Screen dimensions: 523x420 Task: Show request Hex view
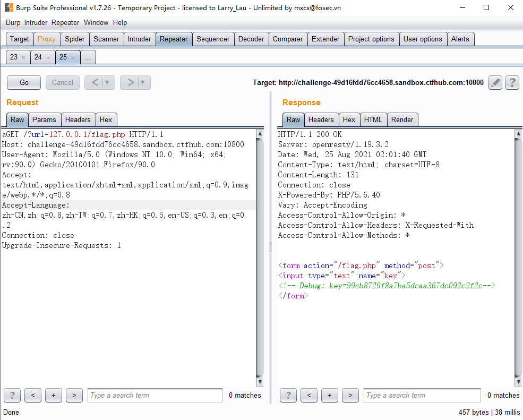pos(106,120)
